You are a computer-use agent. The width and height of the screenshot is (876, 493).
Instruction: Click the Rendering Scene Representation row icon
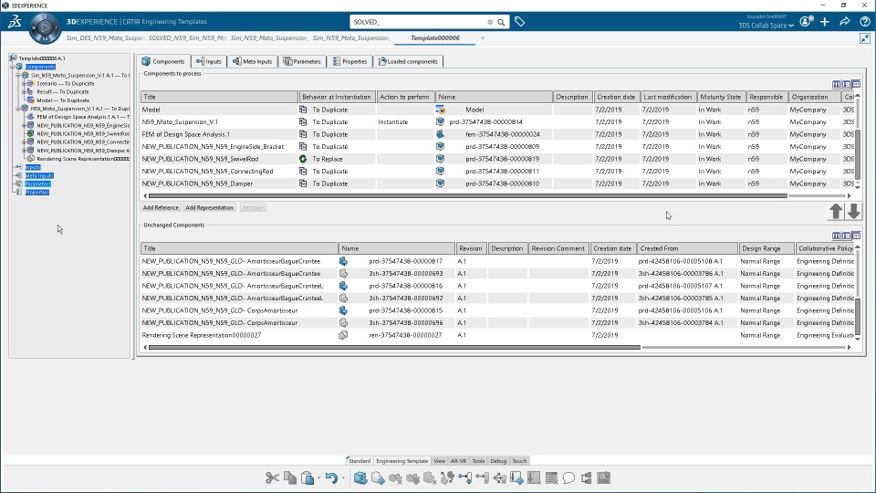coord(343,335)
